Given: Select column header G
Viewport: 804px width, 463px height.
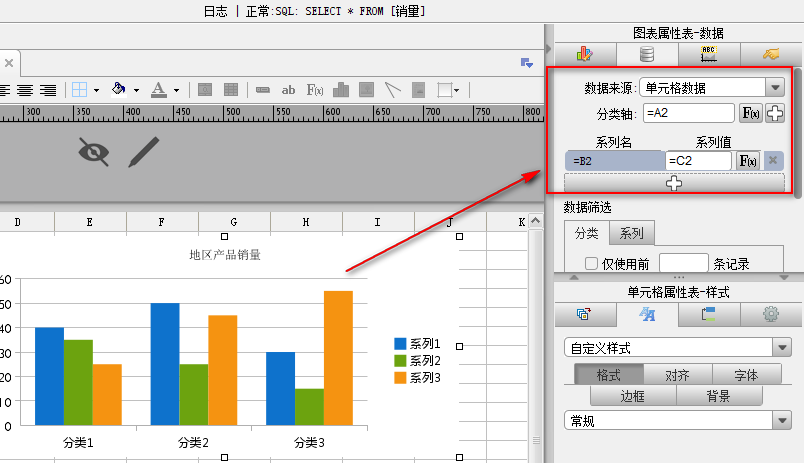Looking at the screenshot, I should click(234, 222).
